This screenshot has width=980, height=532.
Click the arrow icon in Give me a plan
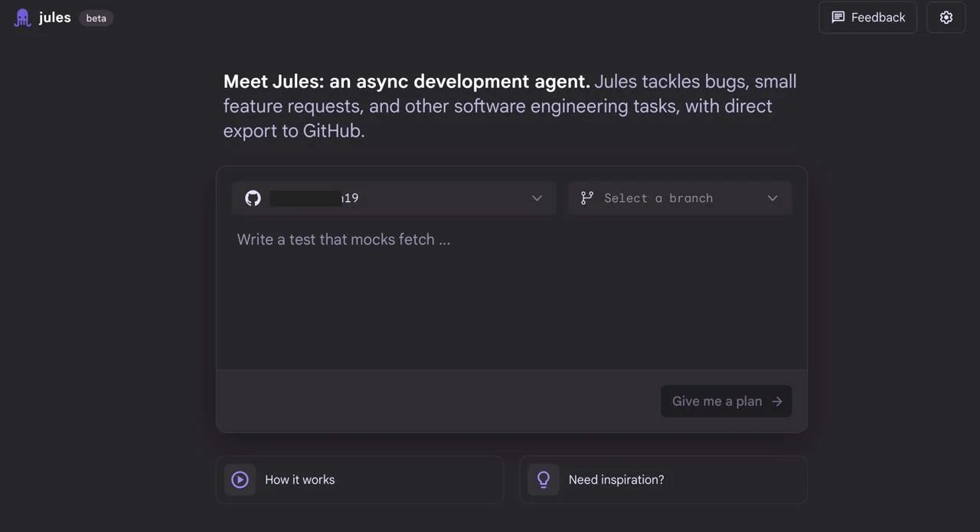tap(777, 401)
